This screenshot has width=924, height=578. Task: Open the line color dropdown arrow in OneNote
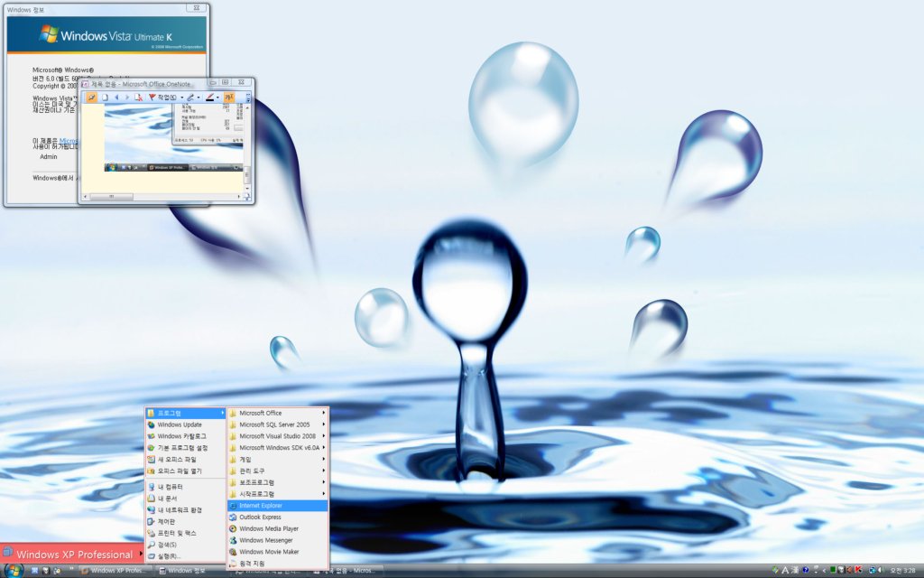click(x=217, y=98)
